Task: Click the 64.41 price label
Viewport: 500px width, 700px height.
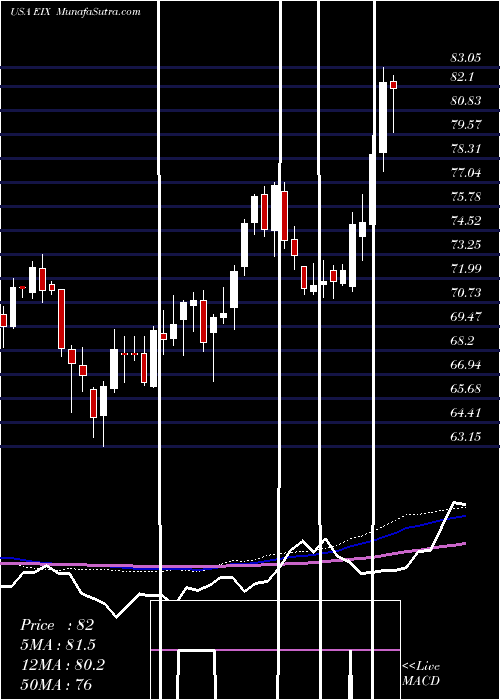Action: (466, 412)
